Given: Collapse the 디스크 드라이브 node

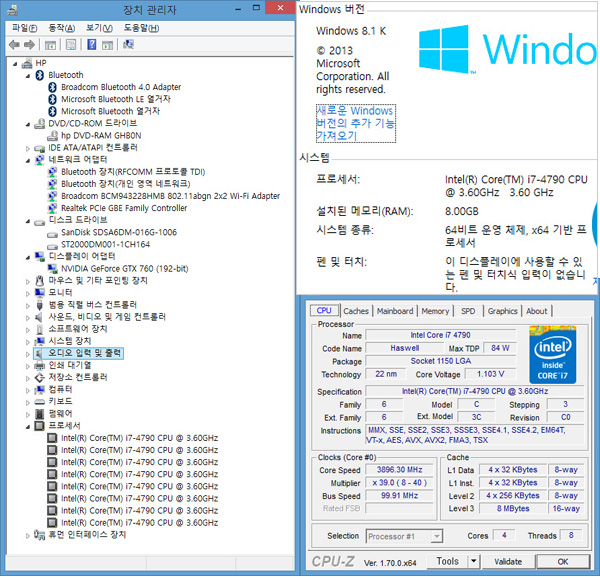Looking at the screenshot, I should [x=28, y=221].
